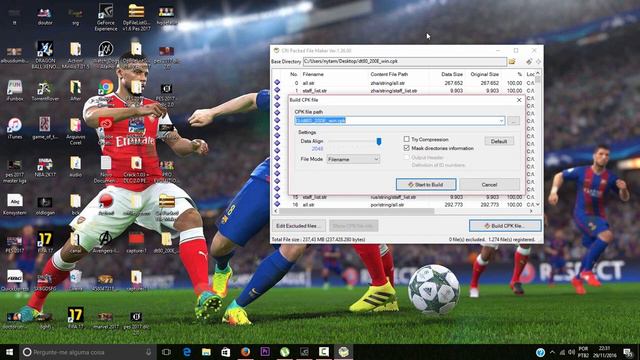
Task: Click the file list scroll-down arrow
Action: pos(538,204)
